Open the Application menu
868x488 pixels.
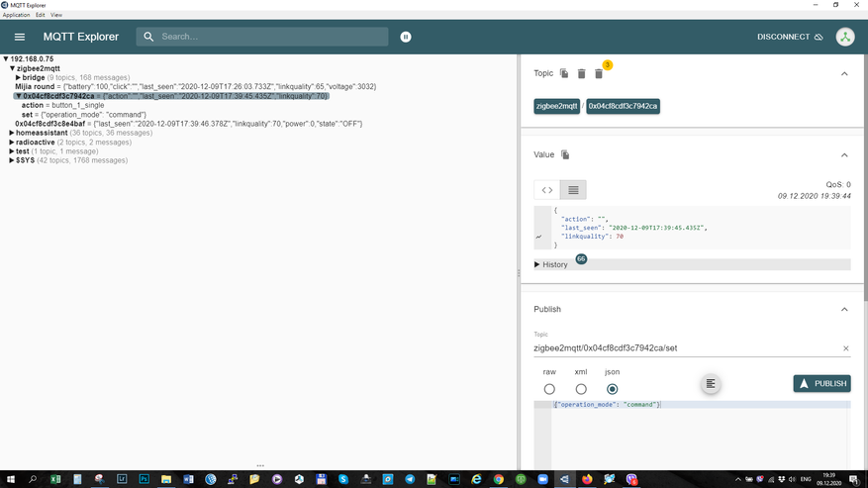(x=16, y=15)
